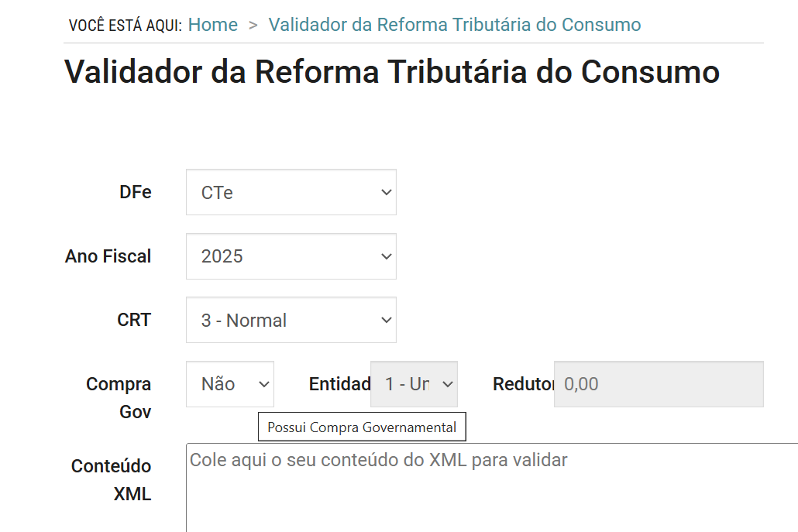Click the Redutor field label
The image size is (798, 532).
523,384
